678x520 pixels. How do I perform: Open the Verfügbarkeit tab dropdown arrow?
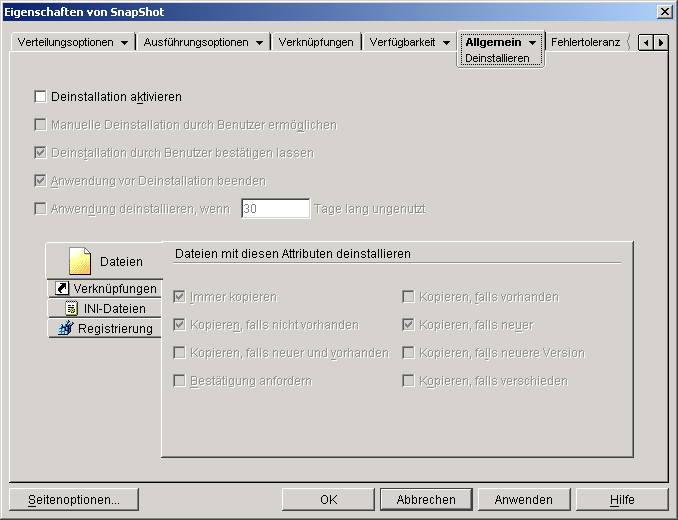tap(446, 43)
